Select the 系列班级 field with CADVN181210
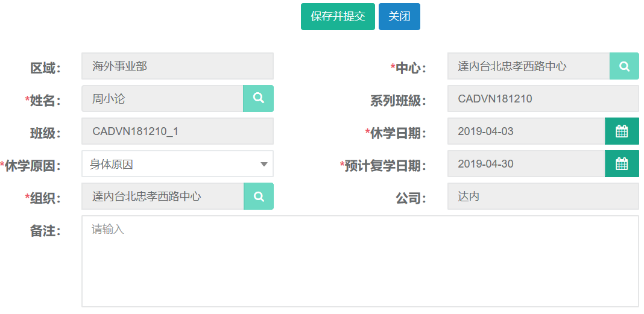This screenshot has width=644, height=314. [x=542, y=99]
